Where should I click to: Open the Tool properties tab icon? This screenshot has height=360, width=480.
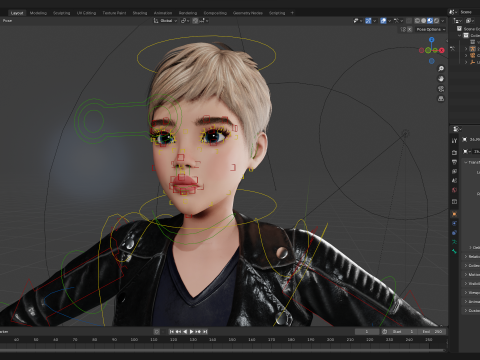coord(454,141)
